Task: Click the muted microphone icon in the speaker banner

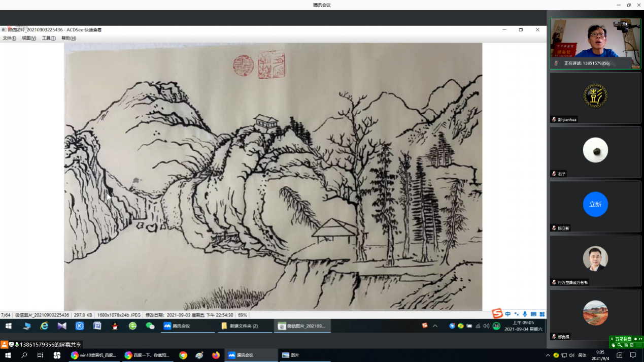Action: pos(557,63)
